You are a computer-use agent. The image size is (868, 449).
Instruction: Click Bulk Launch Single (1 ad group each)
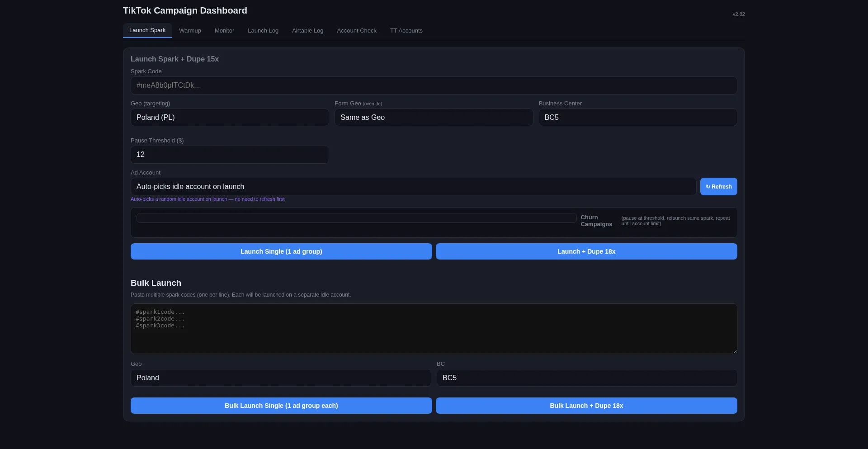point(281,406)
